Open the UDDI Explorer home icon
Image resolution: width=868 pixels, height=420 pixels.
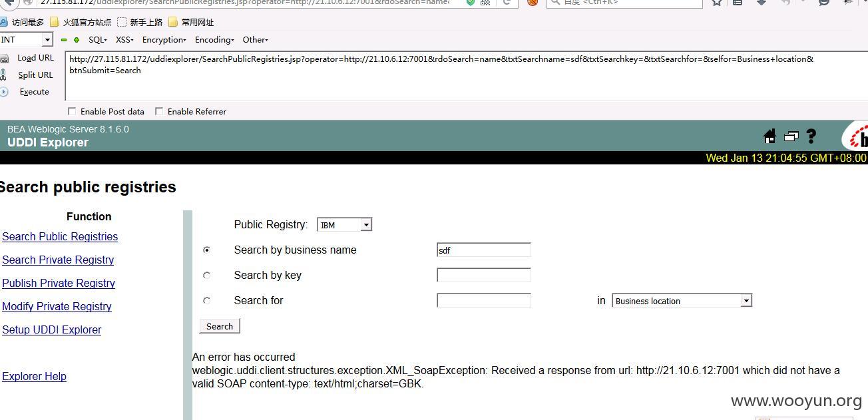point(770,136)
